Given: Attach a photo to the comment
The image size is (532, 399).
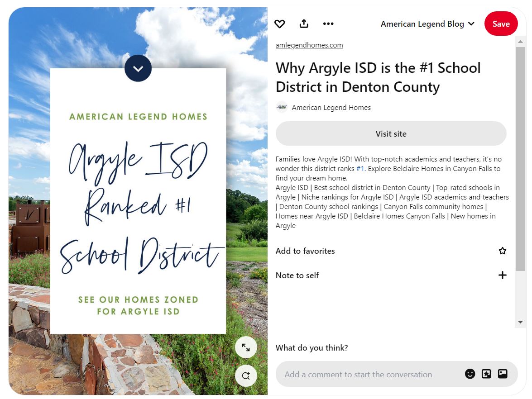Looking at the screenshot, I should point(503,374).
